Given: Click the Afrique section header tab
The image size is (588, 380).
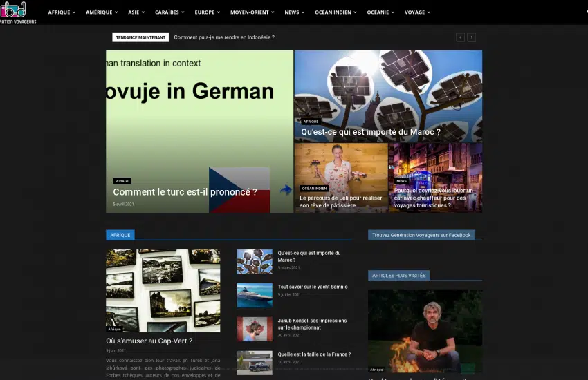Looking at the screenshot, I should click(120, 235).
